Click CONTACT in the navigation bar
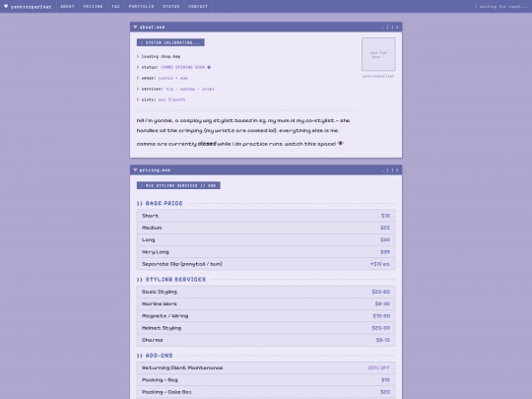532x399 pixels. (198, 7)
